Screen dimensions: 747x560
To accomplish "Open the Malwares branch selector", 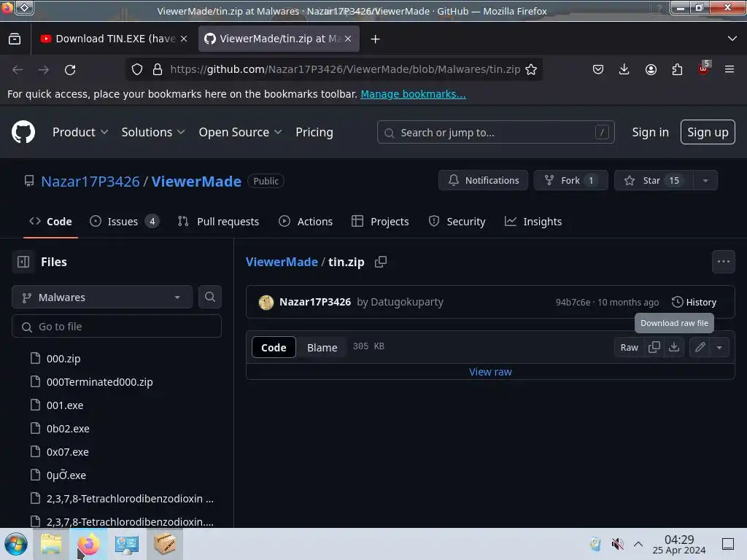I will (x=102, y=297).
